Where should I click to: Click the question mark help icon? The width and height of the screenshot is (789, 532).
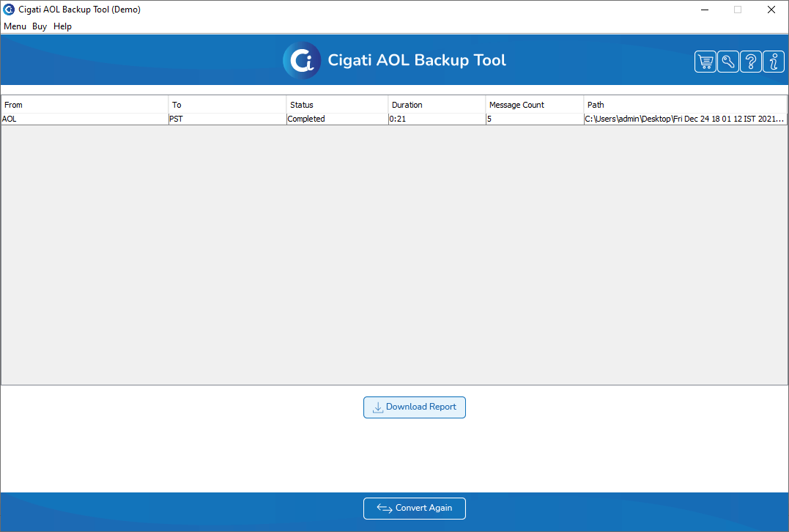[x=751, y=62]
